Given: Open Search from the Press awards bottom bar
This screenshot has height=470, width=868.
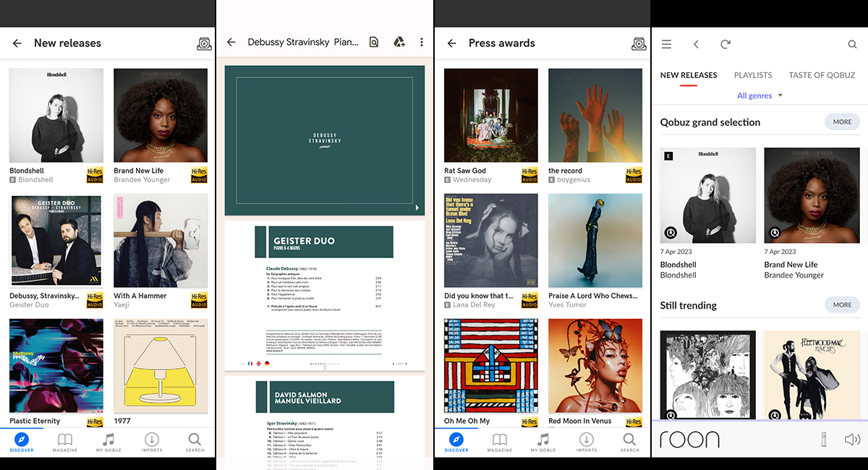Looking at the screenshot, I should pos(629,443).
